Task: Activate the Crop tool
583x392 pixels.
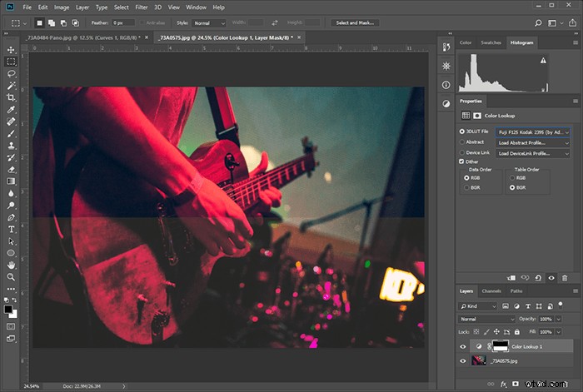Action: [x=11, y=97]
